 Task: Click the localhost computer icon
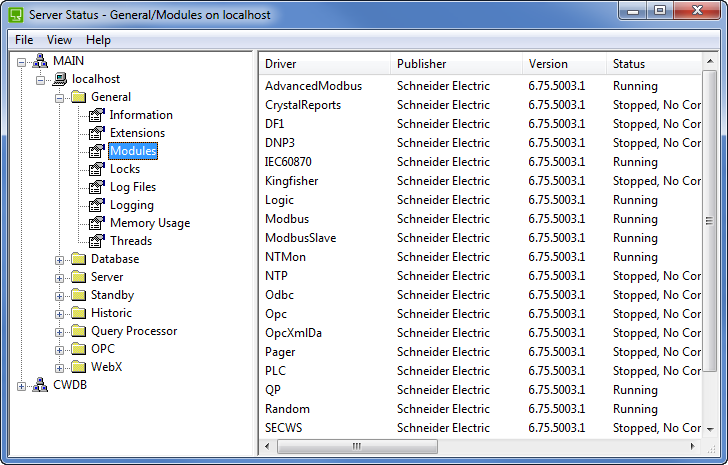59,79
